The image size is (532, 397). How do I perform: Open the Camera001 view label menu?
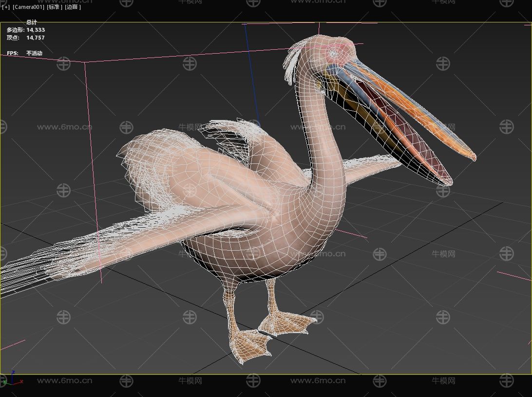tap(28, 7)
